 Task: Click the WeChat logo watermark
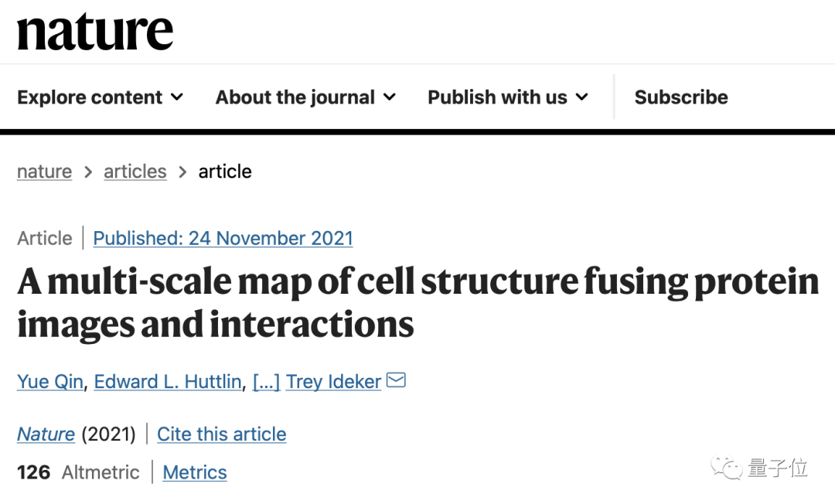tap(726, 468)
